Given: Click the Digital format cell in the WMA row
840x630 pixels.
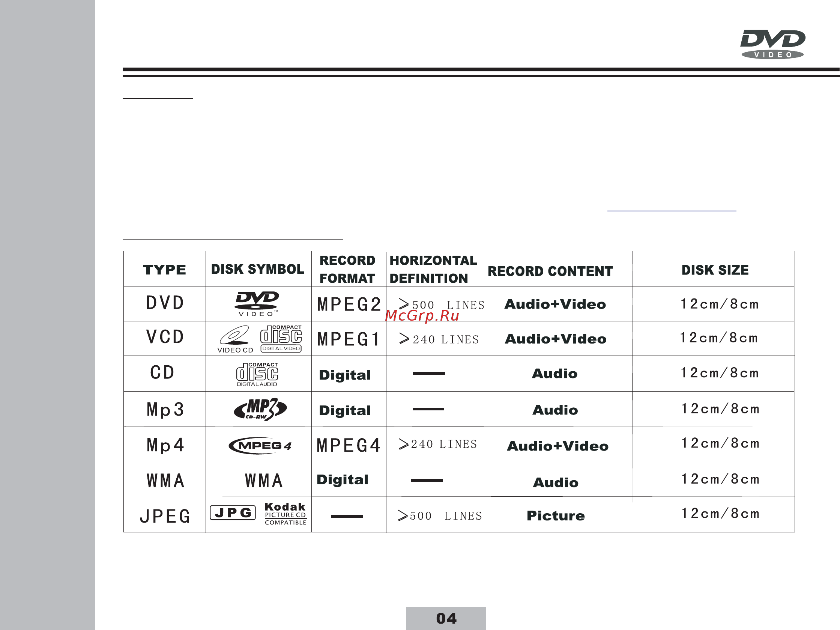Looking at the screenshot, I should (x=343, y=479).
